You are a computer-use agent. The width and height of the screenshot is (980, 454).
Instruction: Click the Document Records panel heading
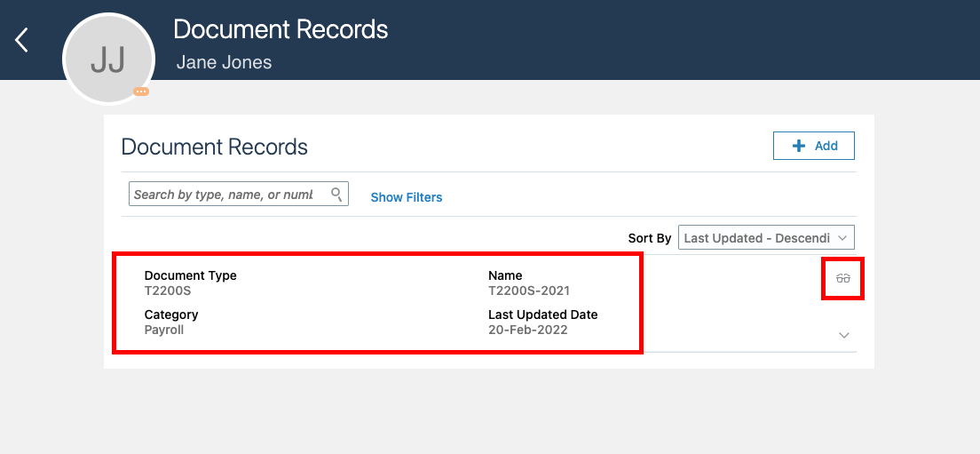[215, 147]
